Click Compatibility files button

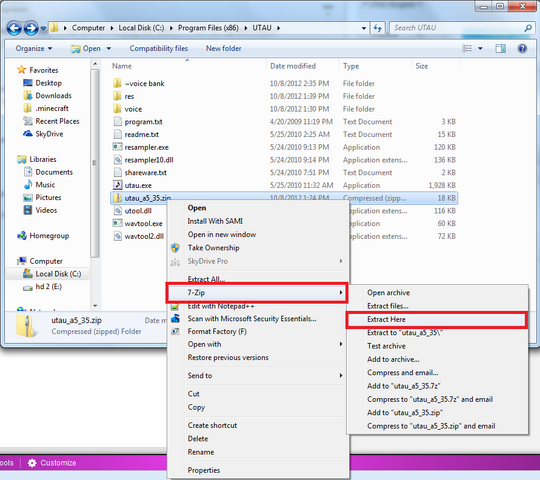(x=159, y=49)
